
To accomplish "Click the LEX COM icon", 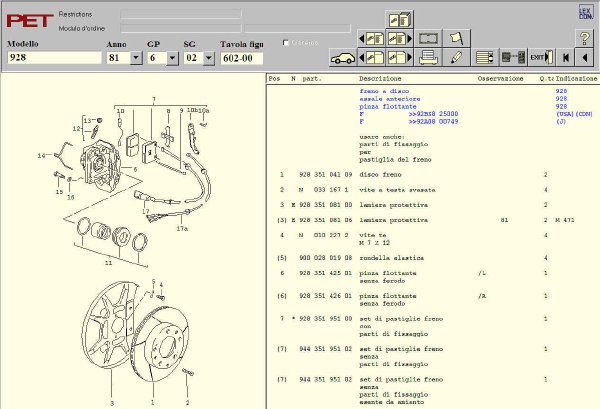I will pos(585,12).
